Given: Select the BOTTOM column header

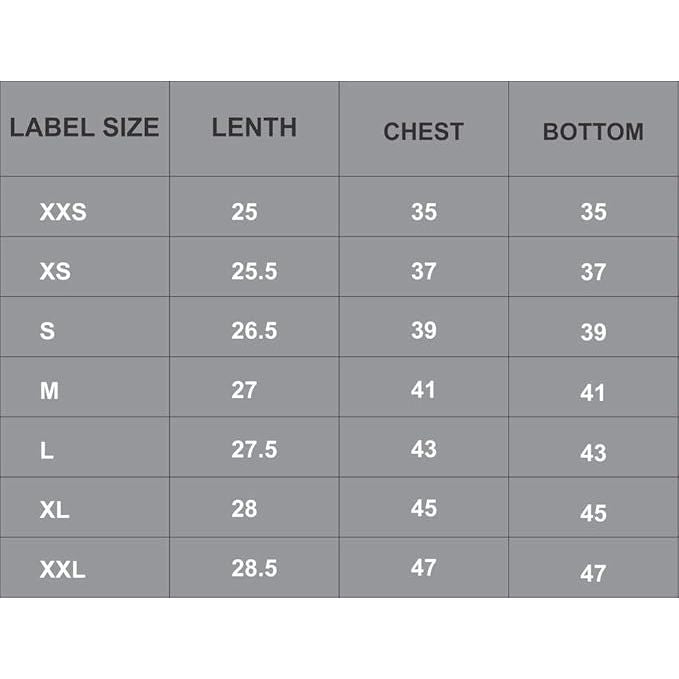Looking at the screenshot, I should (593, 131).
